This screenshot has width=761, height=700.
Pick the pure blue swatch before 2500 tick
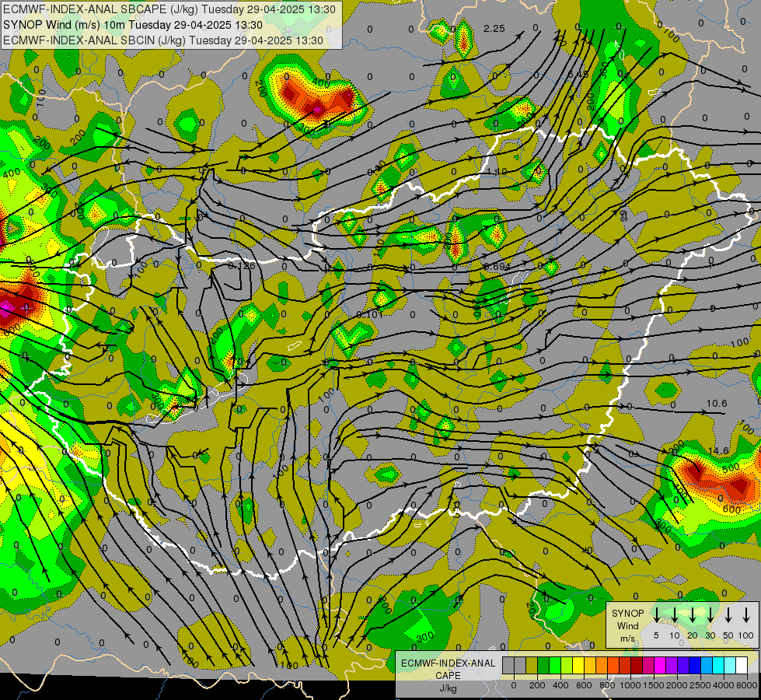tap(695, 665)
